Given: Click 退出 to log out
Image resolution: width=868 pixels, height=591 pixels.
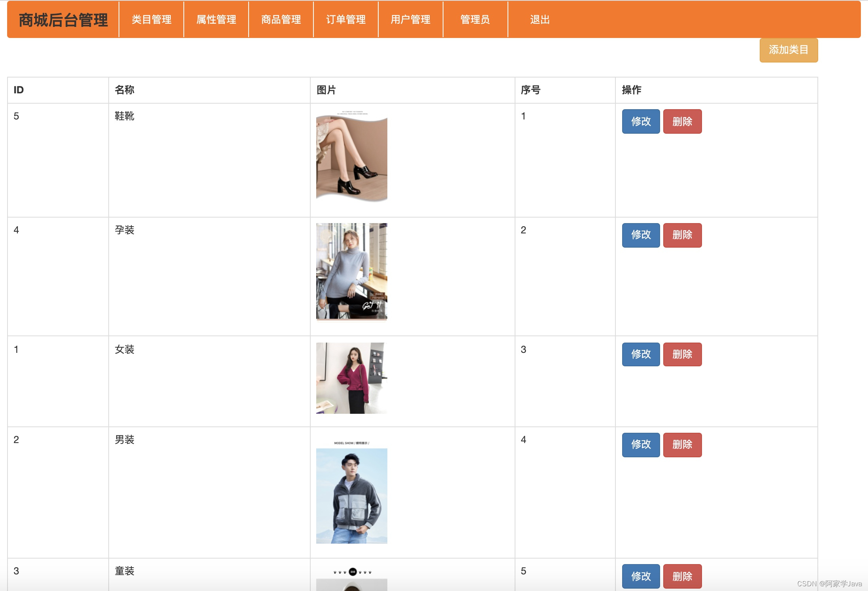Looking at the screenshot, I should [x=540, y=19].
